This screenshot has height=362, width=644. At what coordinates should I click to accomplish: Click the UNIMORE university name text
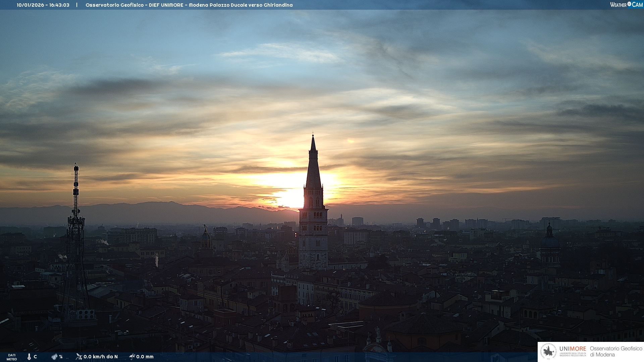(x=573, y=349)
